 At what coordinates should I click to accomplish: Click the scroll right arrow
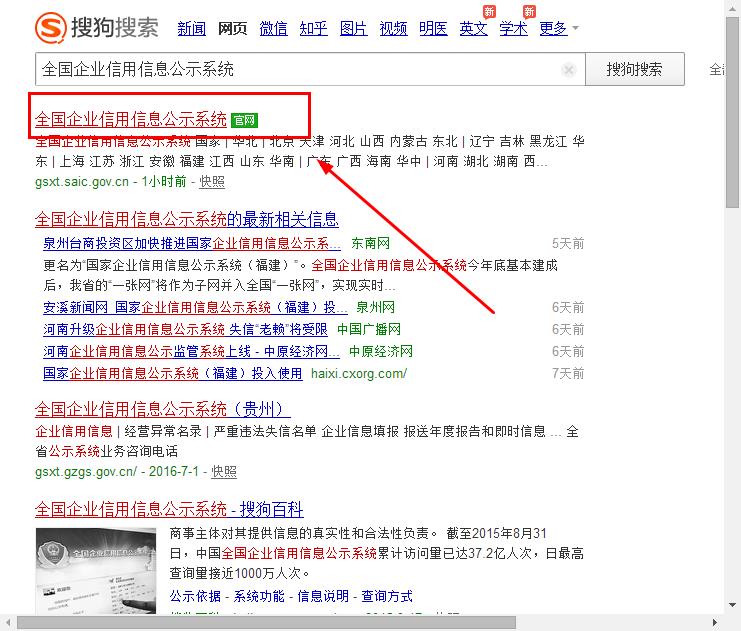tap(715, 622)
